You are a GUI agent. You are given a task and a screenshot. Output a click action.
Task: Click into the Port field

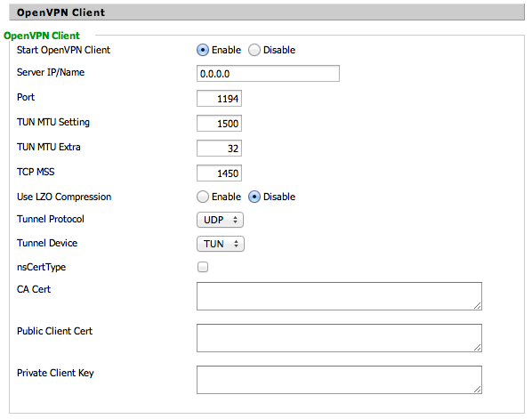[x=219, y=99]
